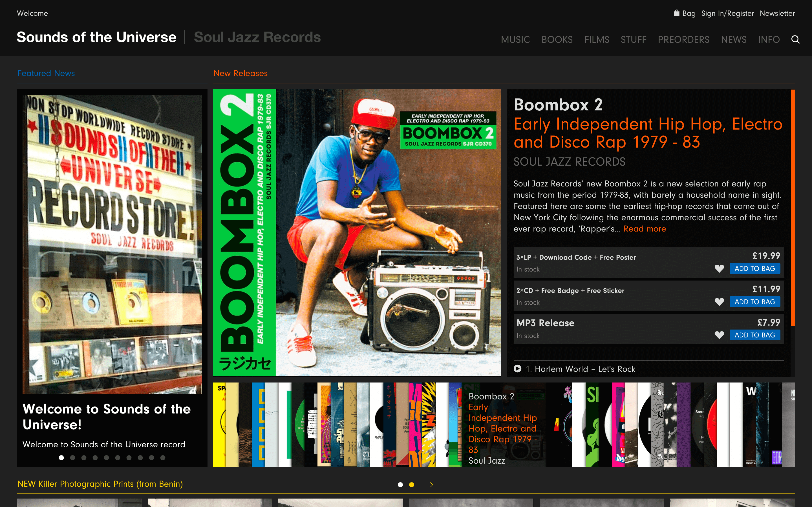Open the MUSIC menu
812x507 pixels.
point(515,39)
